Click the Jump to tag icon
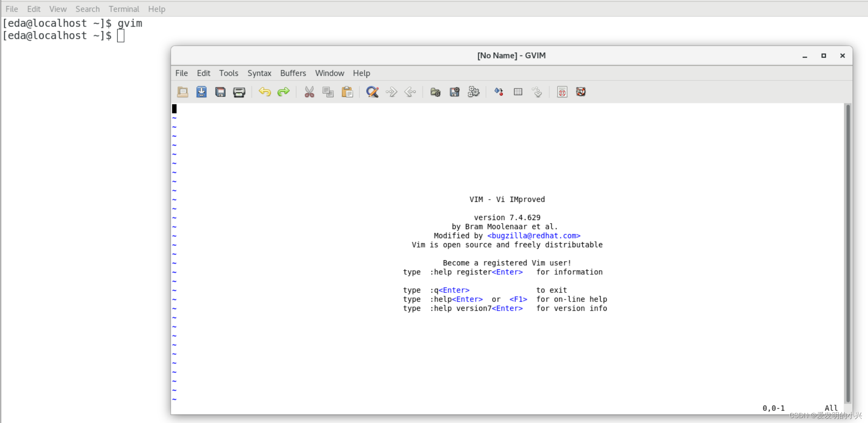 537,92
